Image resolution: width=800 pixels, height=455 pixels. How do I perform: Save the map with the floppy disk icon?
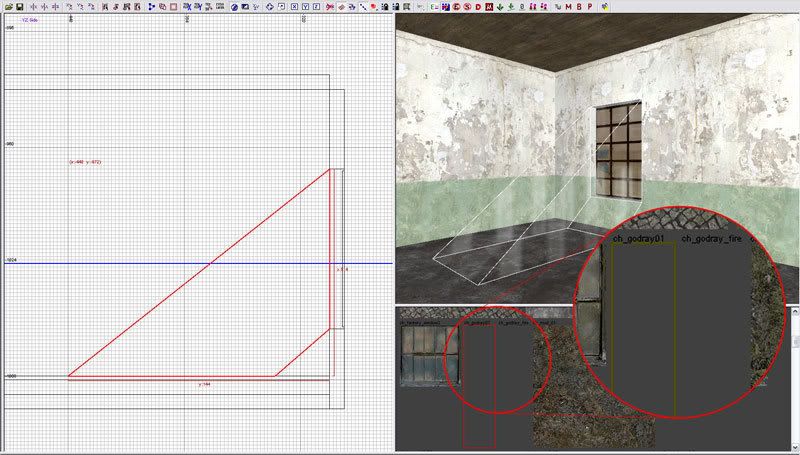19,7
